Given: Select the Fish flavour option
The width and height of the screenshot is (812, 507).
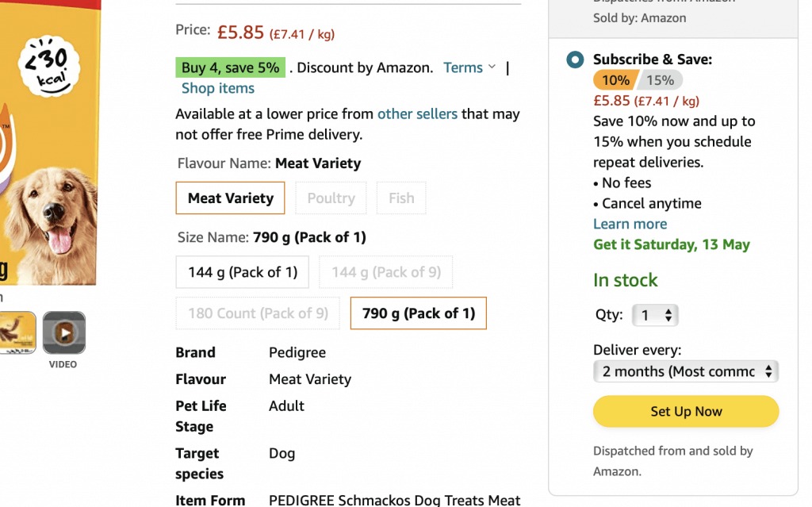Looking at the screenshot, I should click(x=401, y=198).
